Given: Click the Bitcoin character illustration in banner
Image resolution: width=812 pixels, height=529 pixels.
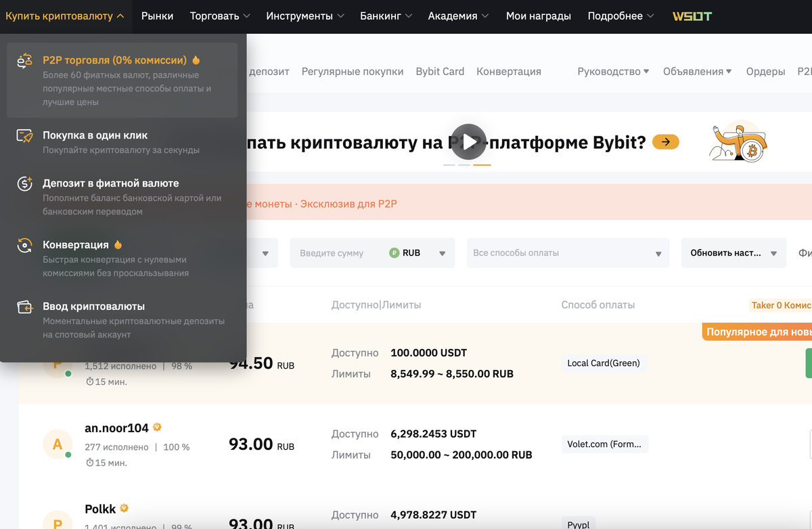Looking at the screenshot, I should tap(738, 142).
